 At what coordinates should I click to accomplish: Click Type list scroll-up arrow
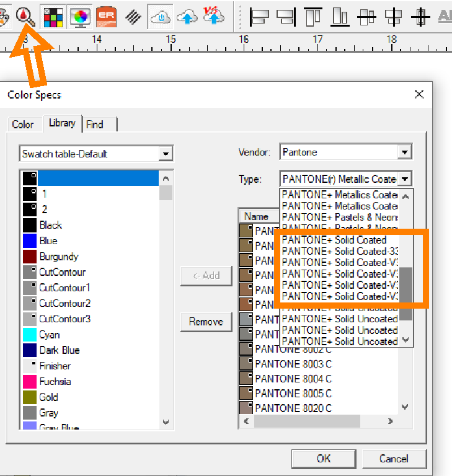pyautogui.click(x=405, y=196)
